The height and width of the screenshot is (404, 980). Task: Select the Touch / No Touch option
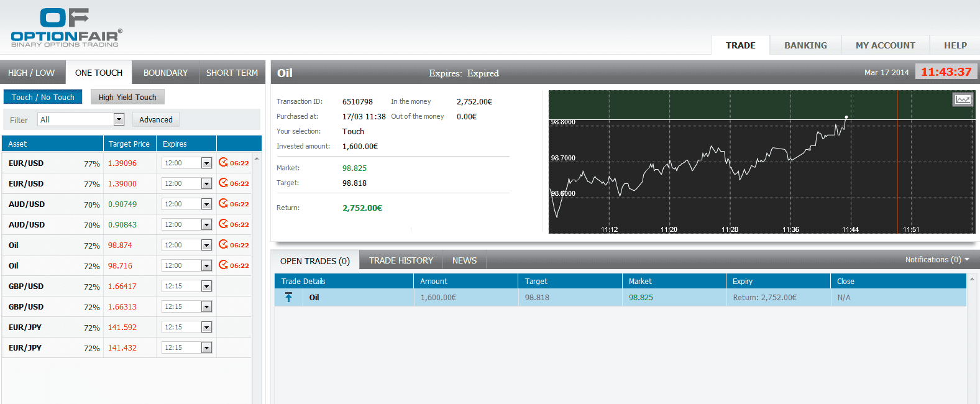click(43, 97)
